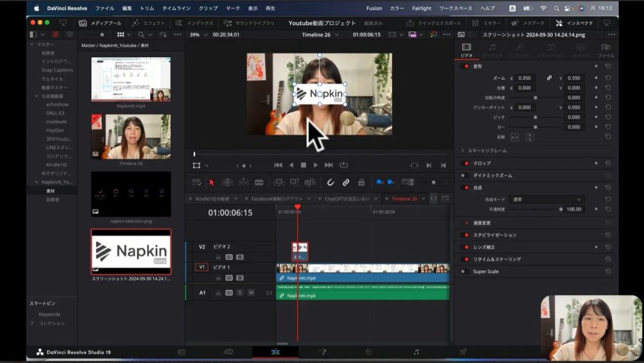Reset the zoom transform values
Screen dimensions: 644x363
(608, 78)
